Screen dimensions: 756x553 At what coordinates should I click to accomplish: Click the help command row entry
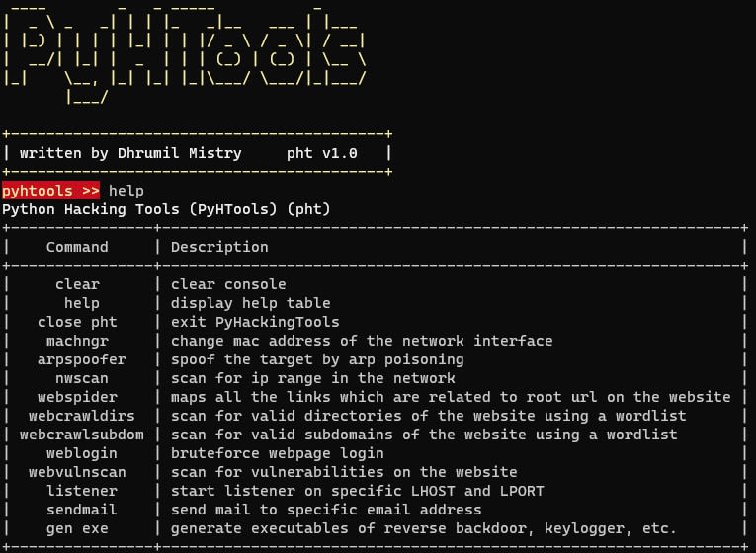point(82,303)
